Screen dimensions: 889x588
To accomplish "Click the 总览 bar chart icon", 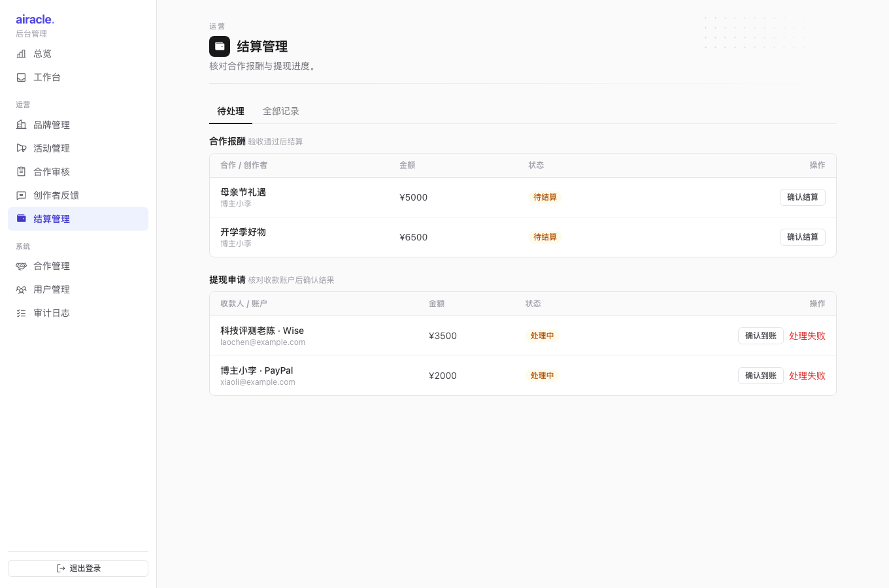I will pyautogui.click(x=22, y=54).
